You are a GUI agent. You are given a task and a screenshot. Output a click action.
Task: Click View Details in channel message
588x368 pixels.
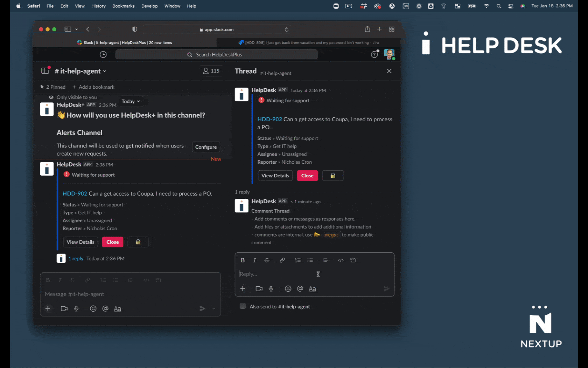coord(80,242)
